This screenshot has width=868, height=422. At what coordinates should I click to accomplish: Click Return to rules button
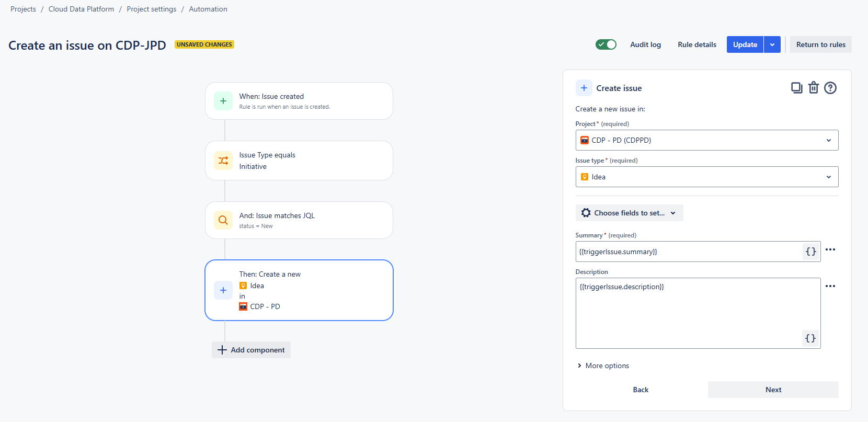(x=821, y=44)
